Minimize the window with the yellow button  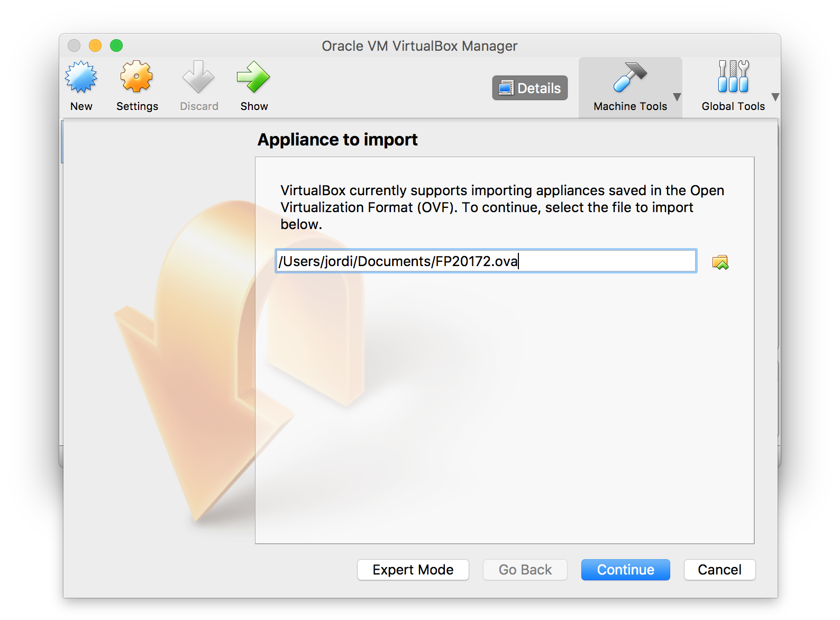click(x=95, y=46)
